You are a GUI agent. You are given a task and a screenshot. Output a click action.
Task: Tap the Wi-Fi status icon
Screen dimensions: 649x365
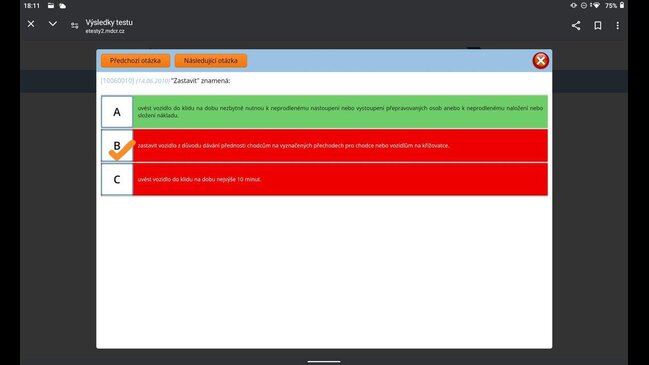(596, 5)
